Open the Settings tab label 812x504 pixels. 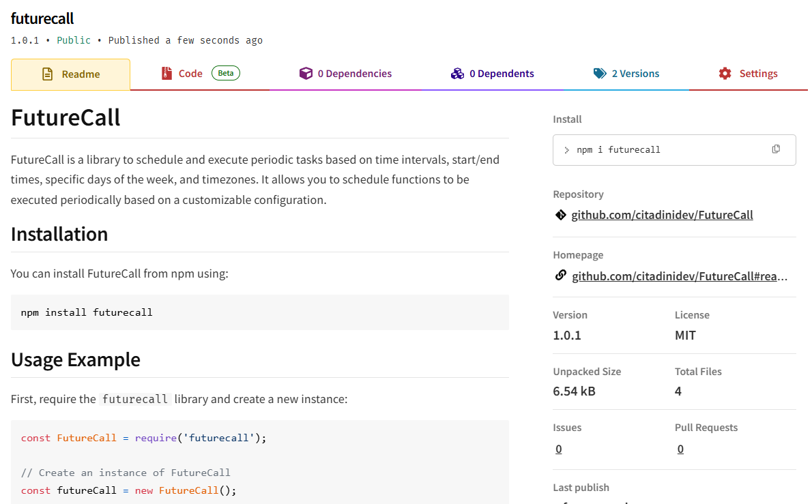coord(758,74)
